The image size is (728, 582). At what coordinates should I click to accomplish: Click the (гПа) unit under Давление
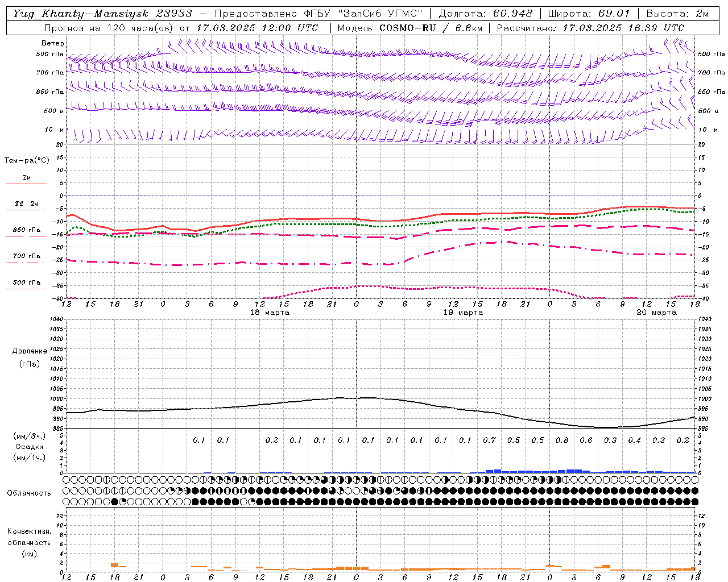point(30,364)
